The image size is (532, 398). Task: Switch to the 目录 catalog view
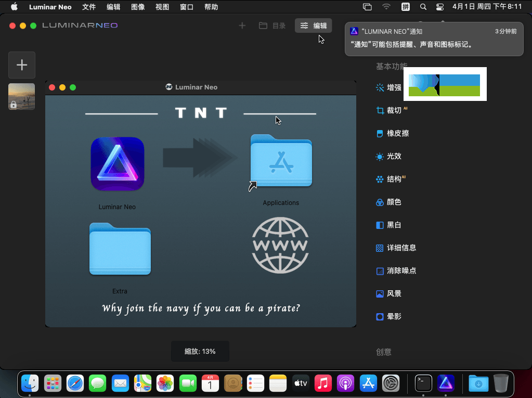tap(272, 25)
